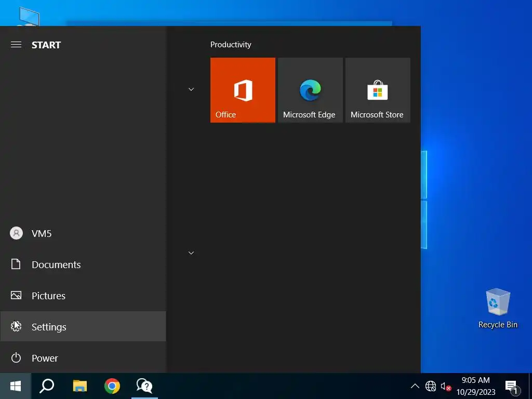
Task: Open the network globe icon in the tray
Action: [x=431, y=386]
